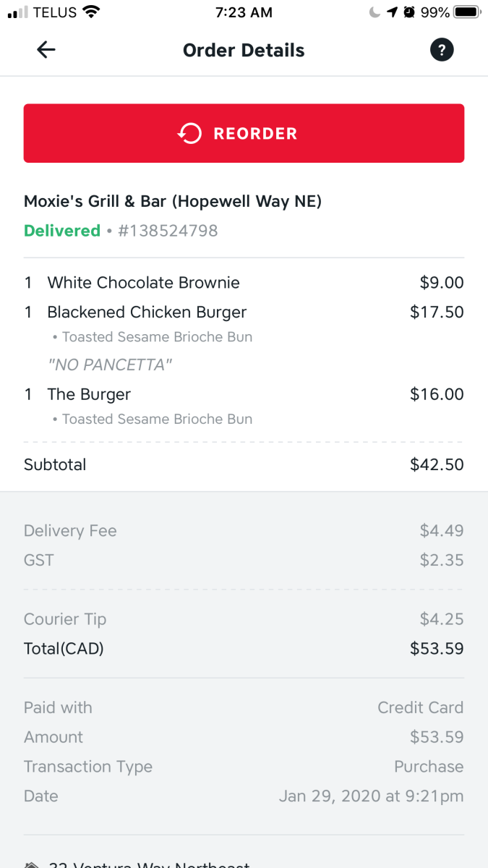Tap the order number #138524798

[168, 231]
